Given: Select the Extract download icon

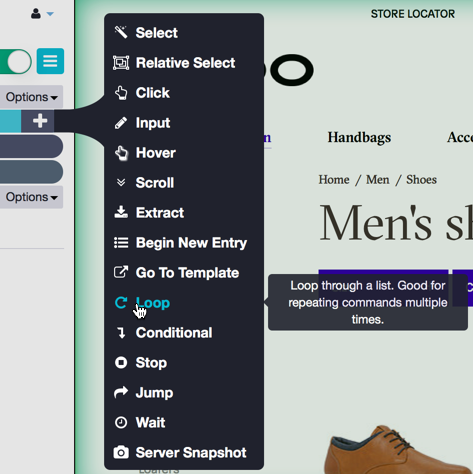Looking at the screenshot, I should pyautogui.click(x=121, y=212).
